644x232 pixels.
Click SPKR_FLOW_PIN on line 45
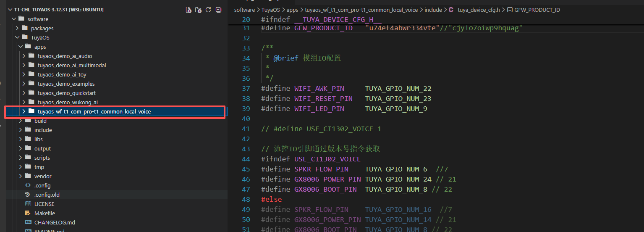321,169
